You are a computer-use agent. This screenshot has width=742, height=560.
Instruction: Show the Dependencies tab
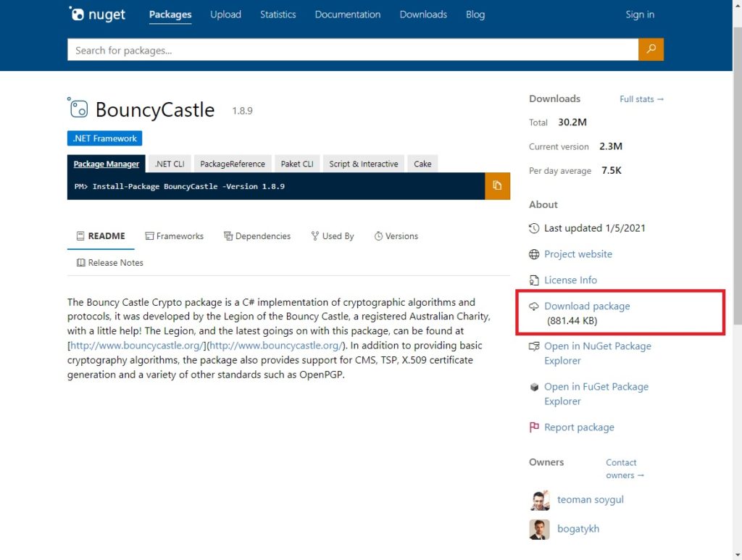[x=257, y=236]
